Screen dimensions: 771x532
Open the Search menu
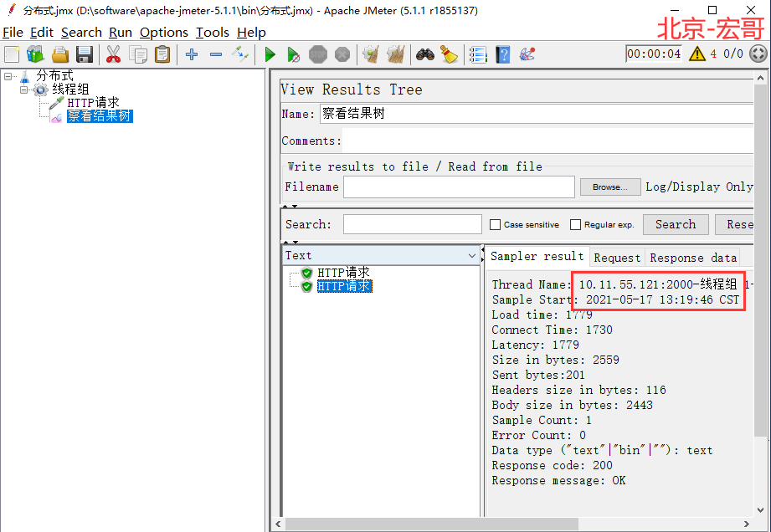pos(81,33)
